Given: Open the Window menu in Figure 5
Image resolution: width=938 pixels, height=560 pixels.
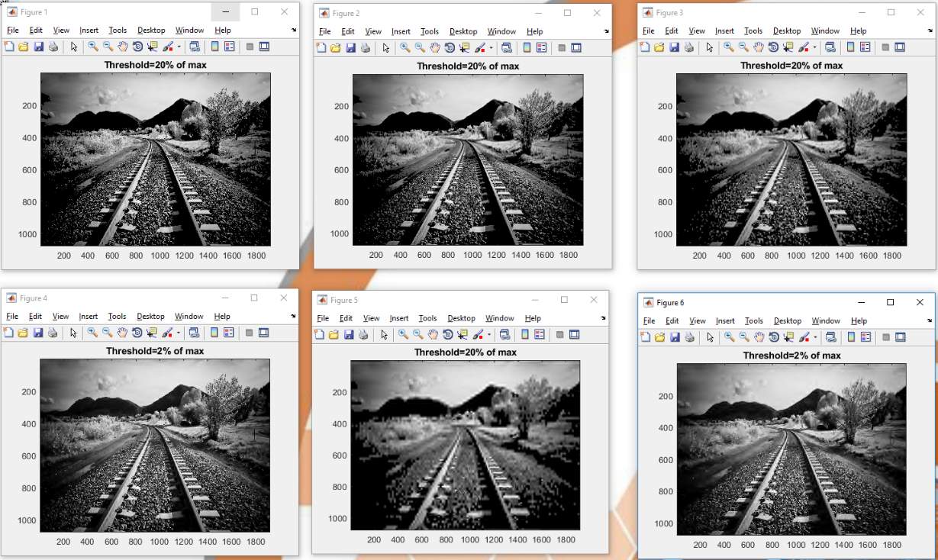Looking at the screenshot, I should point(500,318).
